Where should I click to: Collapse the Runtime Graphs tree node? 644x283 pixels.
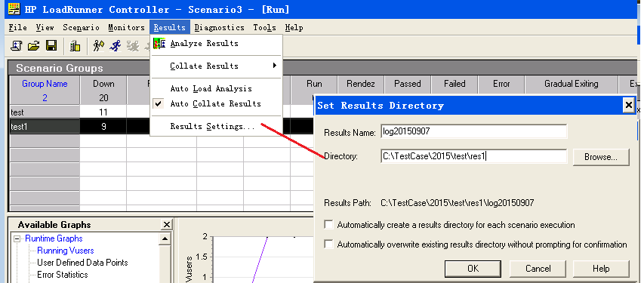(x=17, y=238)
